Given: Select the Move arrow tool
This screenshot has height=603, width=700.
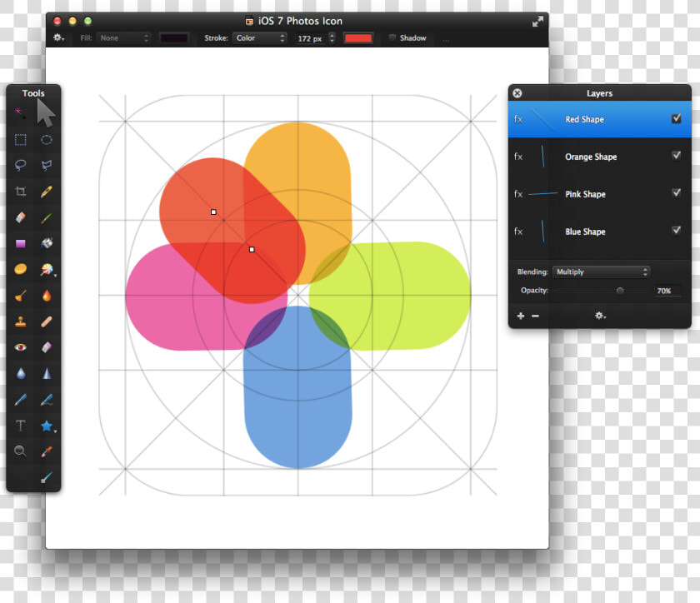Looking at the screenshot, I should coord(46,113).
